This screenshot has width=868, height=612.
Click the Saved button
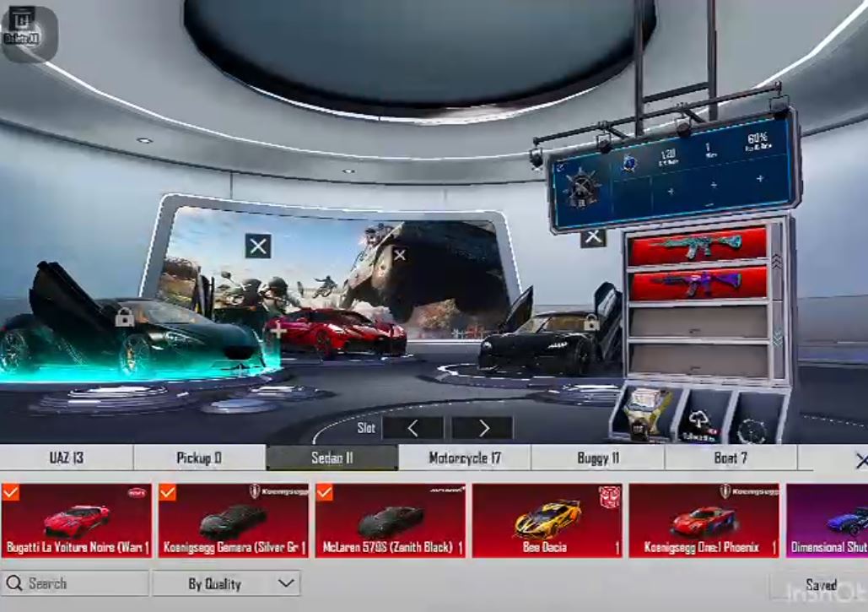[x=819, y=586]
